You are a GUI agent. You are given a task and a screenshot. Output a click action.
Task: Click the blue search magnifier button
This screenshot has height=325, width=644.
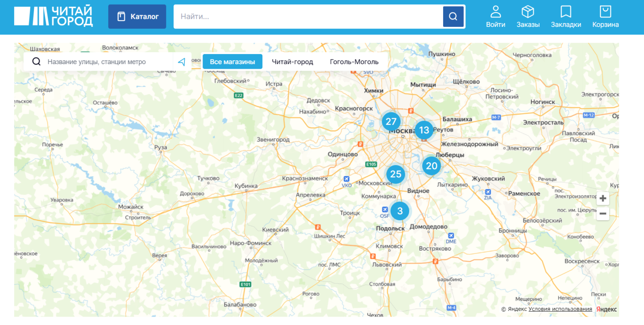click(x=453, y=17)
